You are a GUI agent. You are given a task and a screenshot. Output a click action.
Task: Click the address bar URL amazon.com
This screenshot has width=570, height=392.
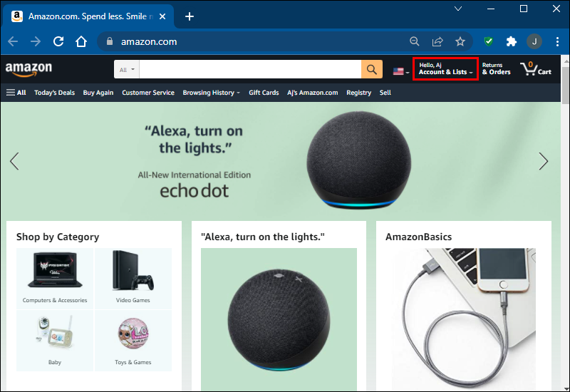(x=149, y=42)
